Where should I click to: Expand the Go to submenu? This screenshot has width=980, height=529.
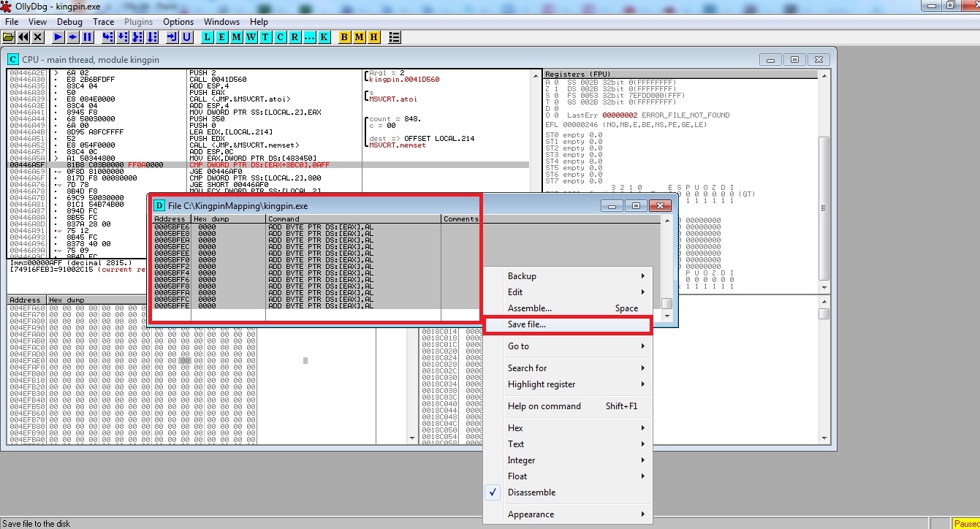click(x=567, y=346)
